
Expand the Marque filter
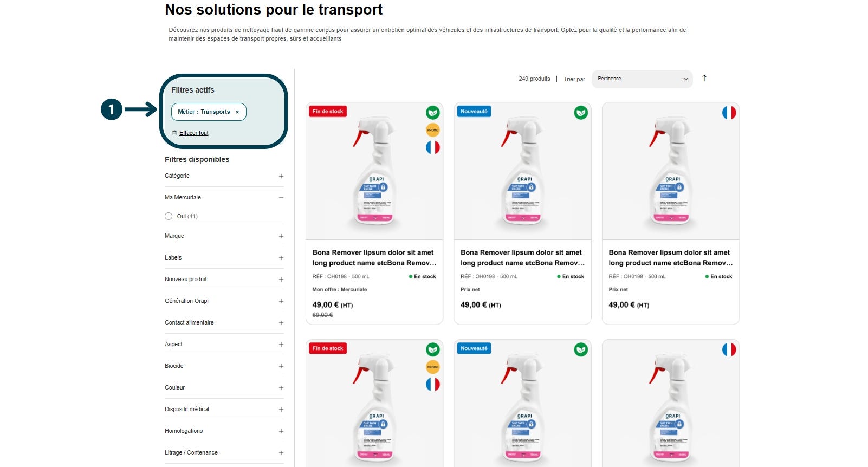pos(224,236)
